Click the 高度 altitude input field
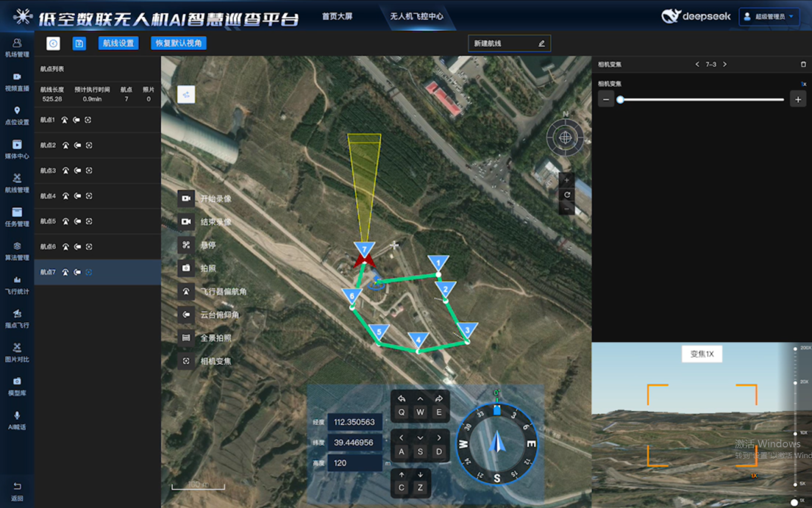The width and height of the screenshot is (812, 508). [x=354, y=463]
